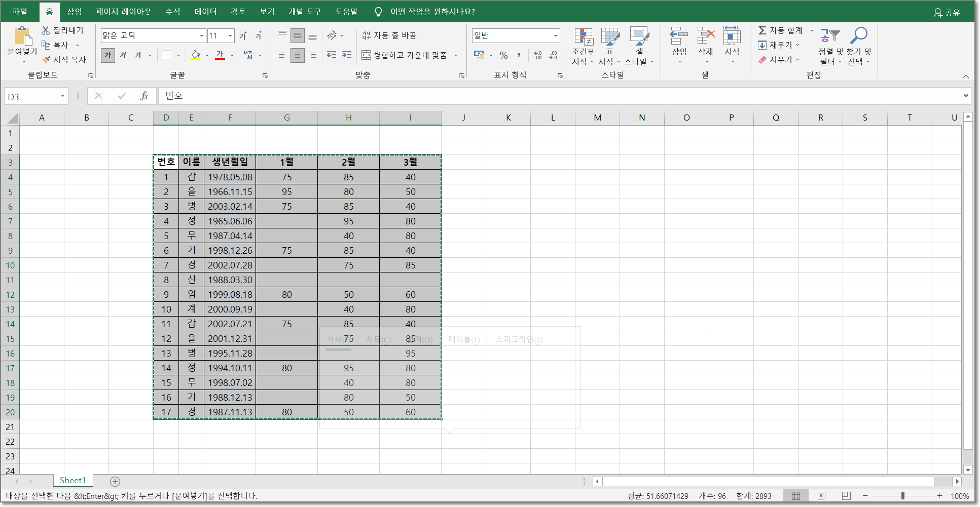Click the Insert cells (삽입) icon

click(679, 36)
